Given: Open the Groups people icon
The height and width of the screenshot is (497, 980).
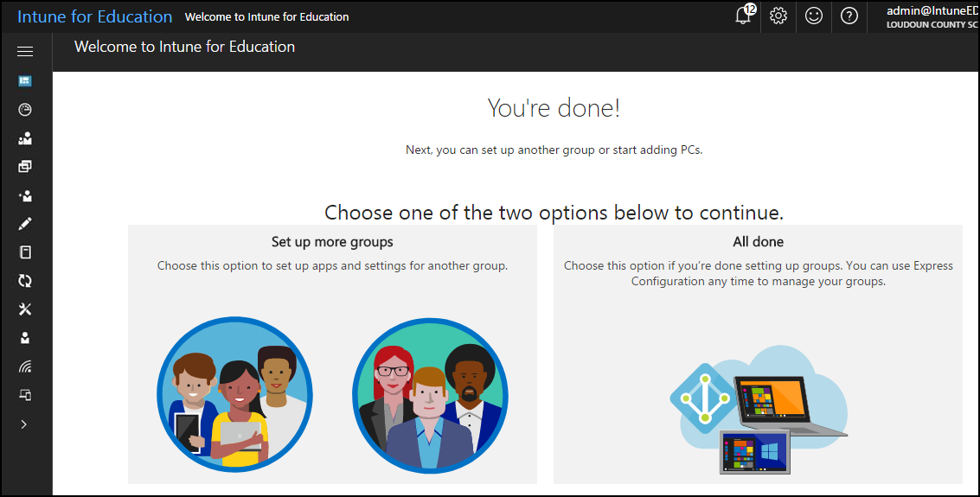Looking at the screenshot, I should (25, 138).
